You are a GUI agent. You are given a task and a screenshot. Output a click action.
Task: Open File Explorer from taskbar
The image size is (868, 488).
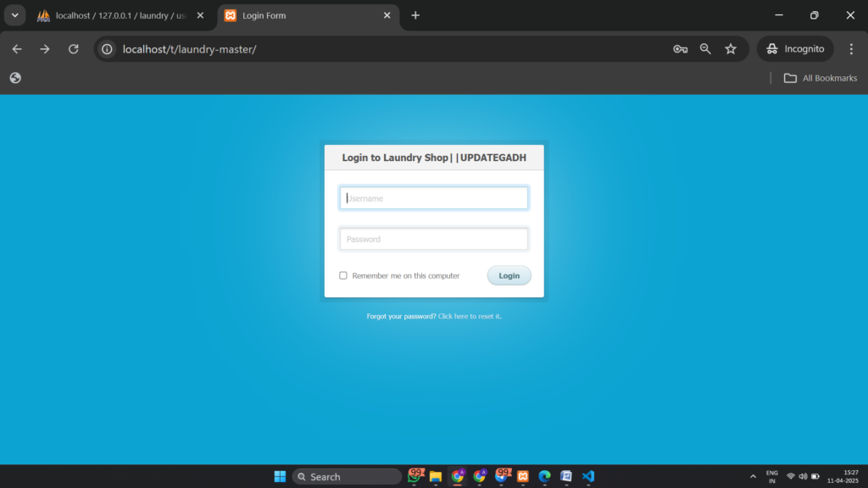[x=436, y=476]
